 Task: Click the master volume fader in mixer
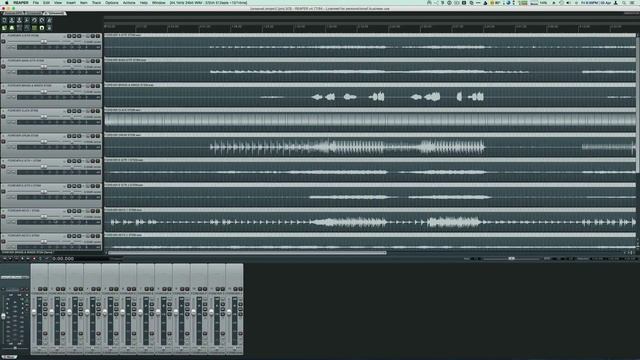(3, 316)
